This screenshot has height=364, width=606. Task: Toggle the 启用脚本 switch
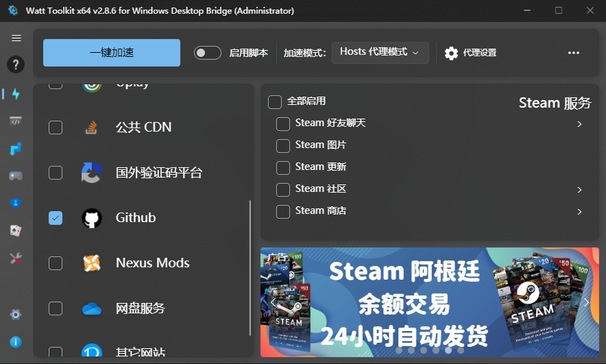click(x=208, y=53)
